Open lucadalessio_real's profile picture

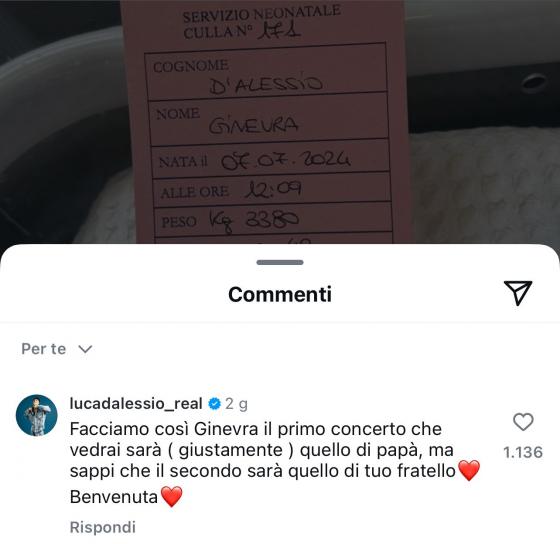tap(36, 415)
